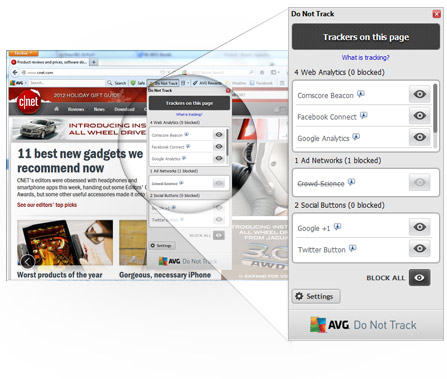Close the Do Not Track panel

tap(437, 14)
